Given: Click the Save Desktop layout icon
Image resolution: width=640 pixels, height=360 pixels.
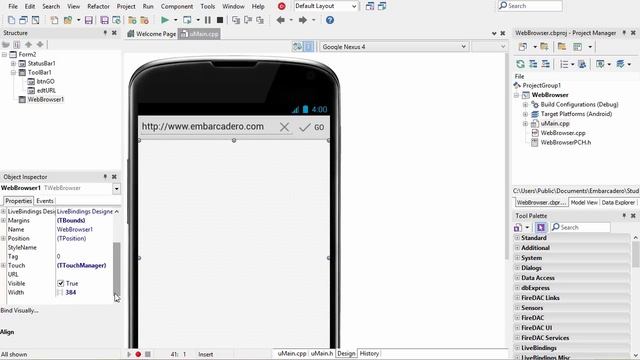Looking at the screenshot, I should click(x=370, y=6).
